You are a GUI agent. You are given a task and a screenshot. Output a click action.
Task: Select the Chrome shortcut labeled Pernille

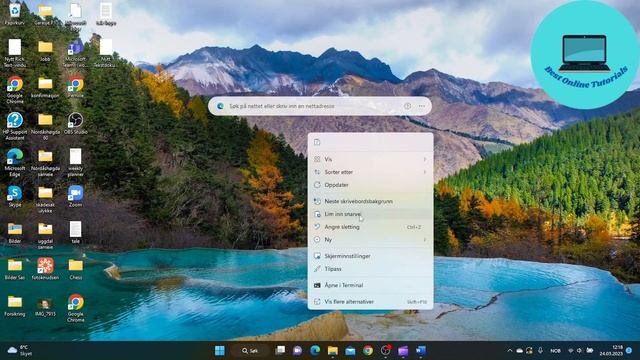76,87
